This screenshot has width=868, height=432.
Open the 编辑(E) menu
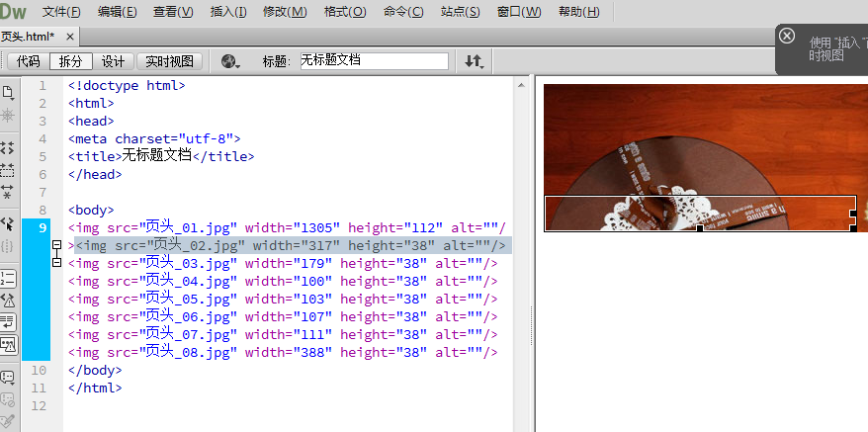tap(117, 12)
